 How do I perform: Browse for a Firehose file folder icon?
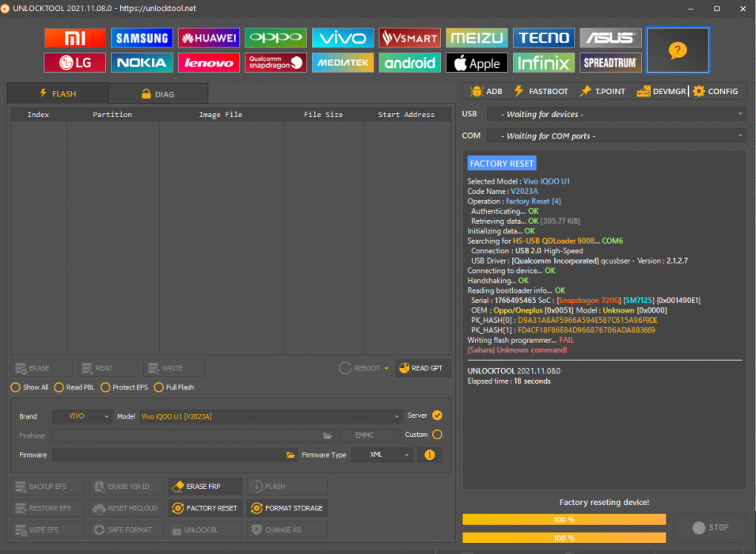coord(328,435)
